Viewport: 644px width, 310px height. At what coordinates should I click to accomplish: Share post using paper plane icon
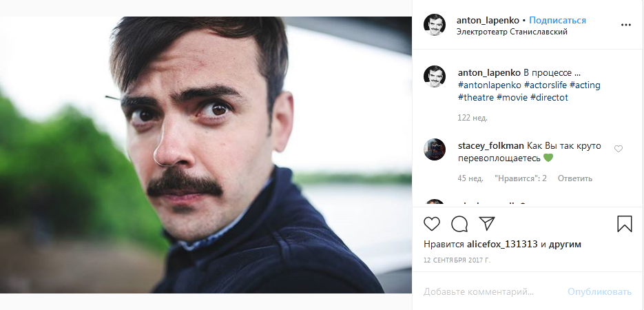click(x=486, y=224)
